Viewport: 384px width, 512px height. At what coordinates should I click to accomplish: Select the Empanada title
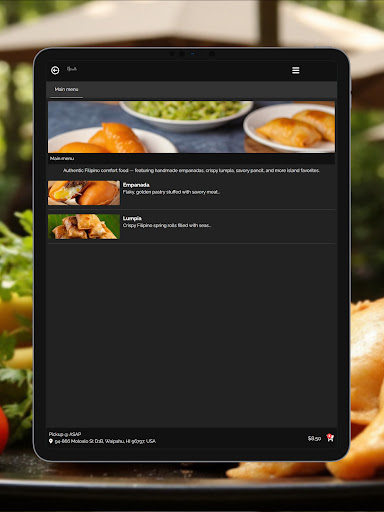point(136,185)
